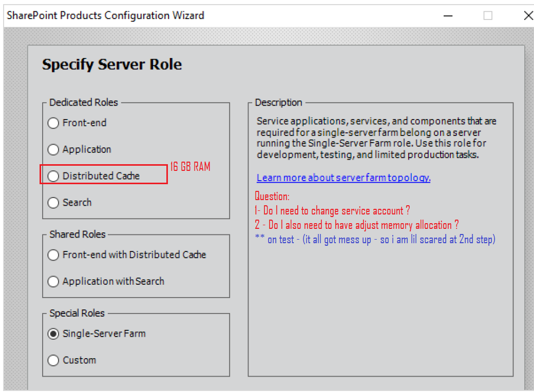The image size is (534, 392).
Task: Maximize the SharePoint configuration wizard
Action: click(x=488, y=16)
